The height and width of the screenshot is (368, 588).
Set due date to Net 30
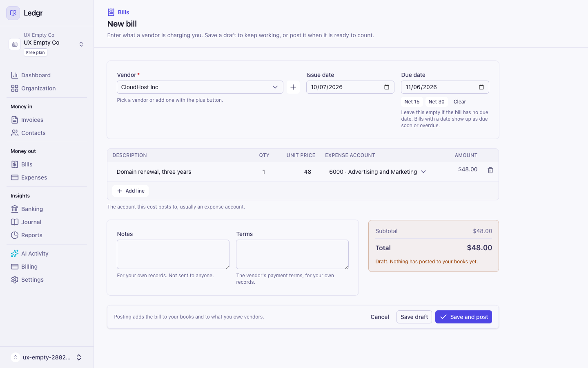[437, 102]
